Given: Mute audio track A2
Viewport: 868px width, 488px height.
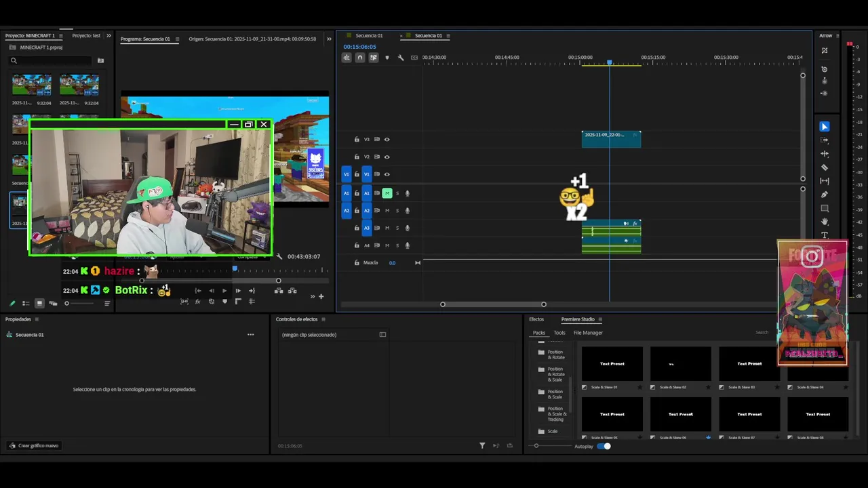Looking at the screenshot, I should point(387,210).
